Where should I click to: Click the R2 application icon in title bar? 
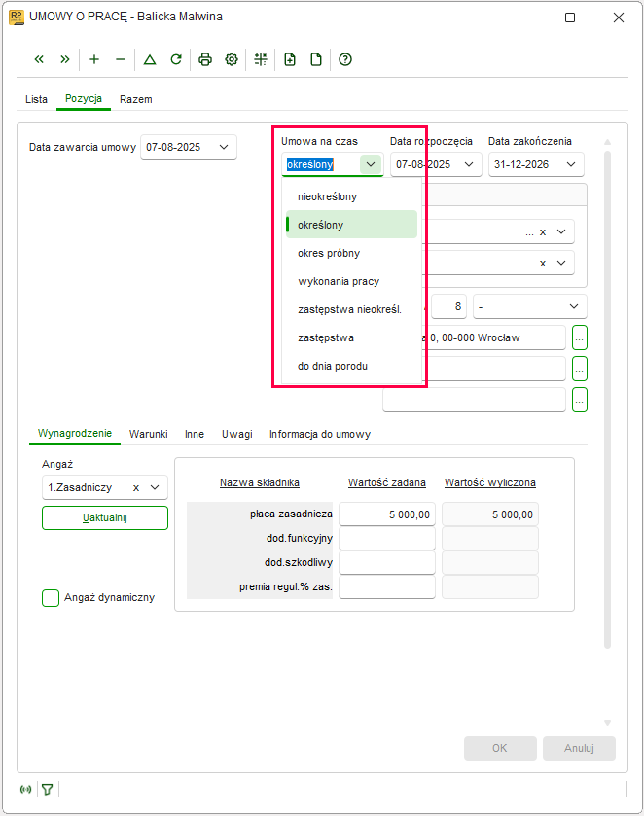[17, 17]
